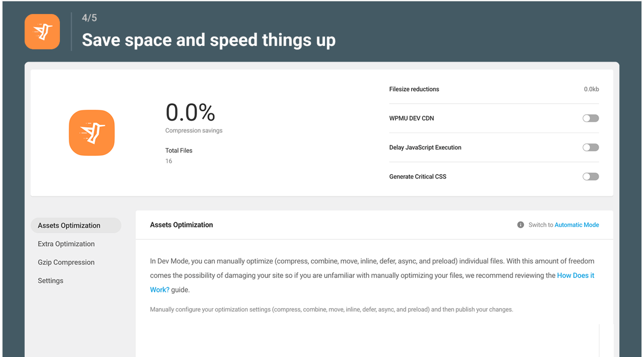Viewport: 644px width, 357px height.
Task: Click the Hummingbird logo in the page header
Action: 42,32
